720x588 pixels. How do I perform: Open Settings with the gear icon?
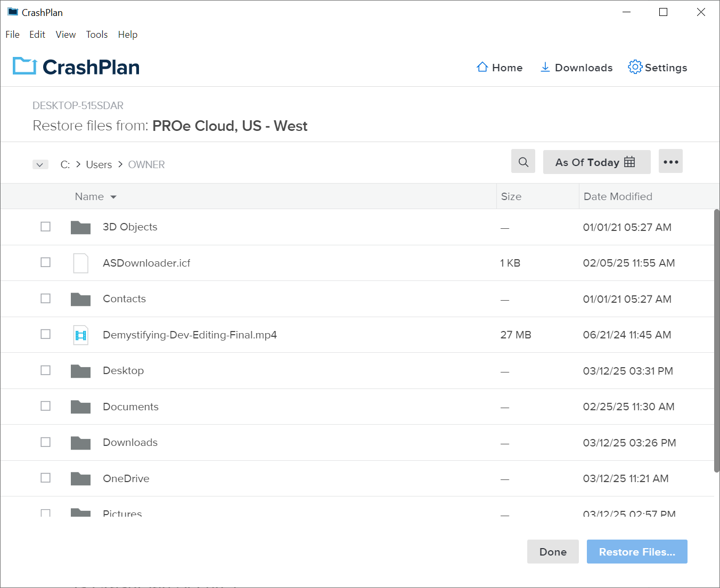tap(658, 68)
